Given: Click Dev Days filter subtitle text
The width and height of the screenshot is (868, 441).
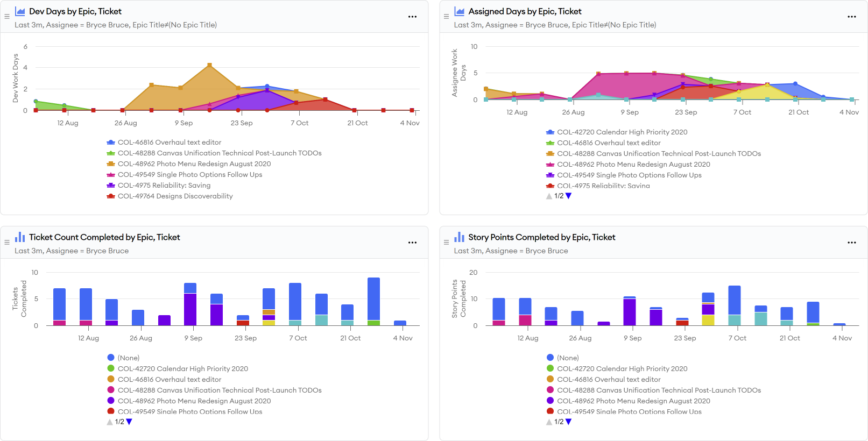Looking at the screenshot, I should click(116, 25).
